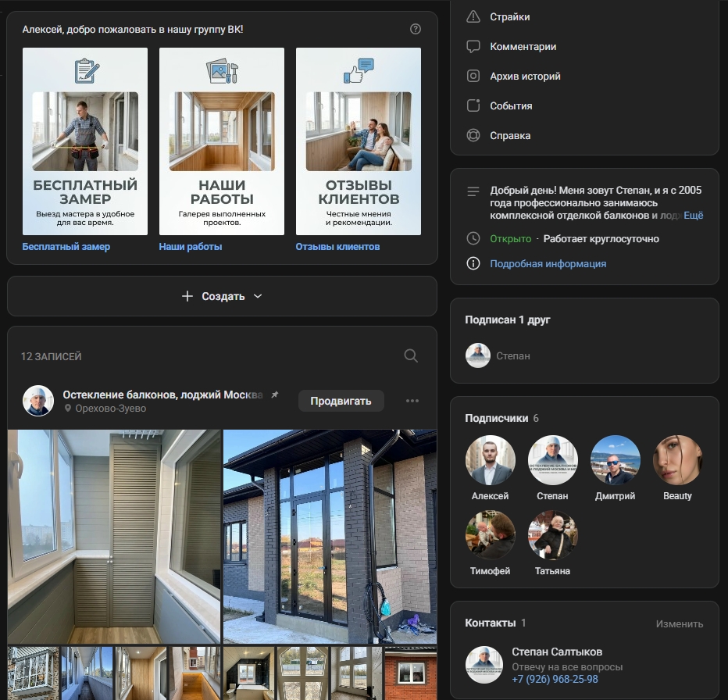This screenshot has height=700, width=728.
Task: Click the pin icon beside post title
Action: [274, 395]
